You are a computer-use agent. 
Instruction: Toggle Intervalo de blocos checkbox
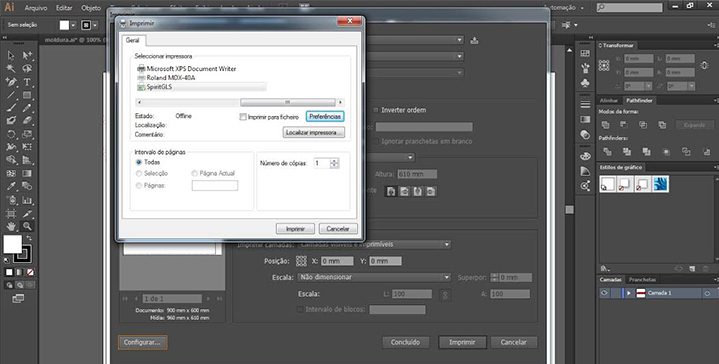point(299,309)
